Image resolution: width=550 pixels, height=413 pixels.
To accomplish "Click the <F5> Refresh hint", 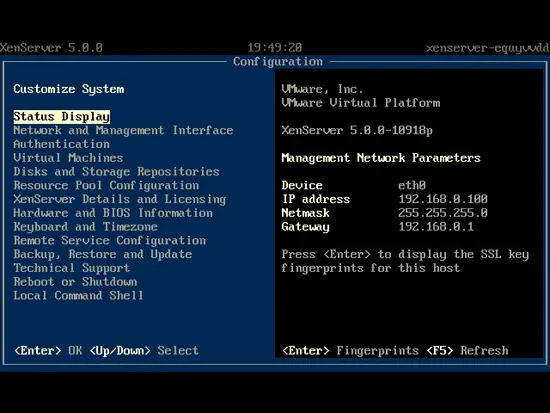I will pos(467,351).
